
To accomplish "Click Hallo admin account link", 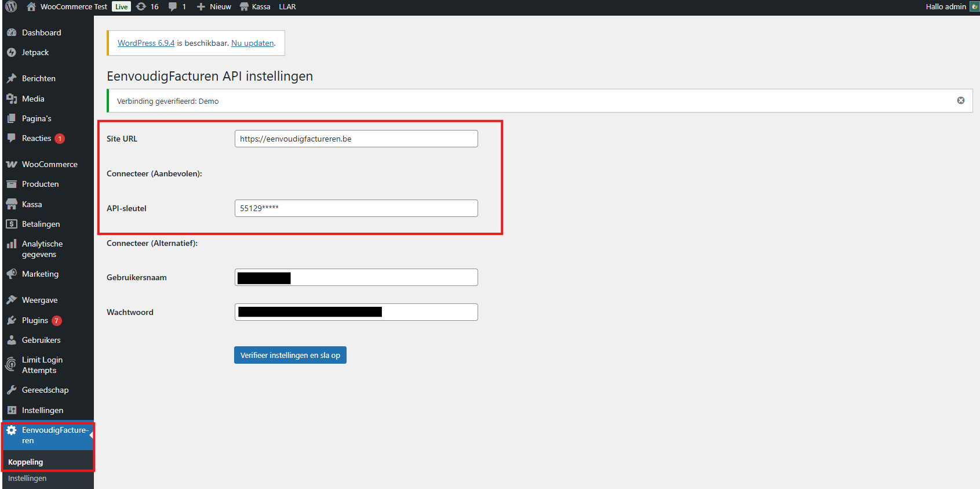I will 946,7.
